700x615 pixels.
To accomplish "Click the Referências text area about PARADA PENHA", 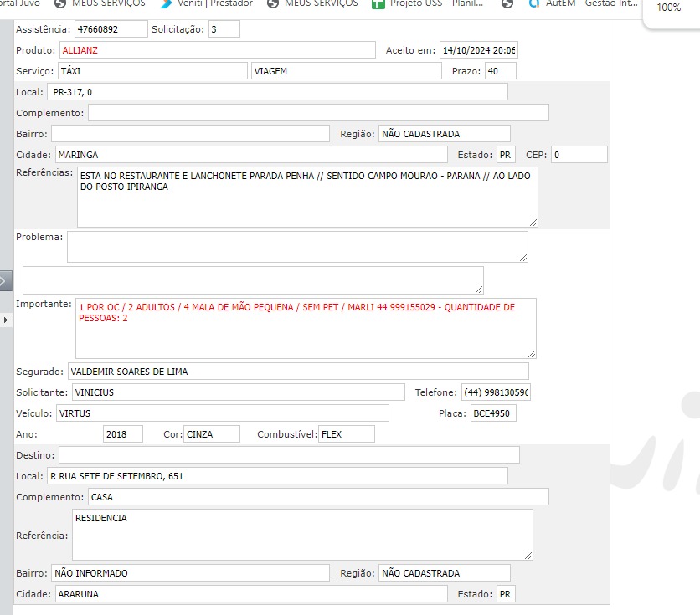I will 307,197.
